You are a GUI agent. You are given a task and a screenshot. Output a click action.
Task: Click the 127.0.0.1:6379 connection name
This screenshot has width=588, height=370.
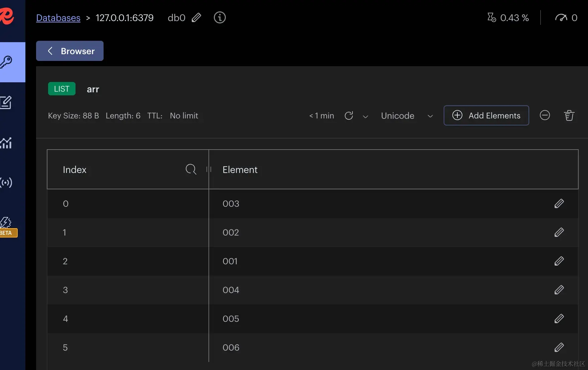pos(125,18)
